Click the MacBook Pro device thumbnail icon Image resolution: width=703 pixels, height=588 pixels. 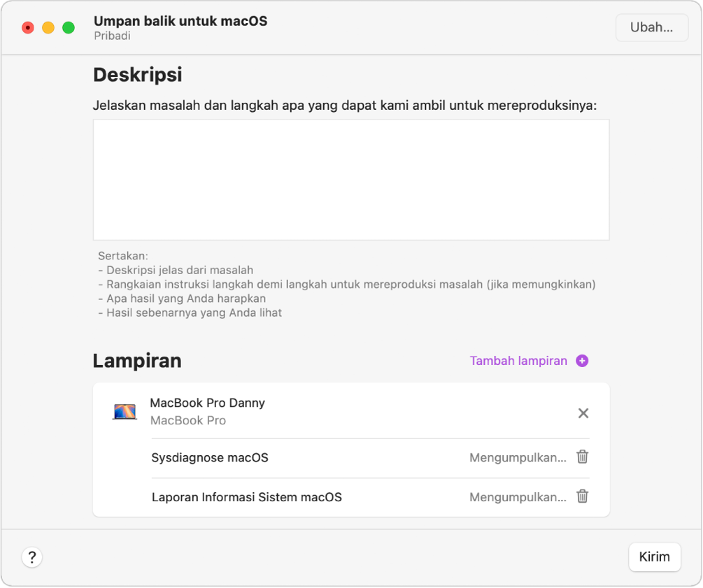[125, 411]
